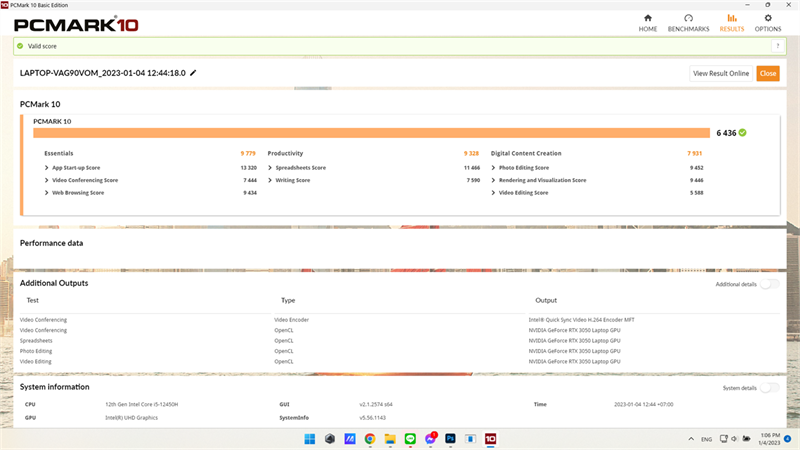Click the View Result Online button
This screenshot has width=800, height=450.
click(721, 73)
